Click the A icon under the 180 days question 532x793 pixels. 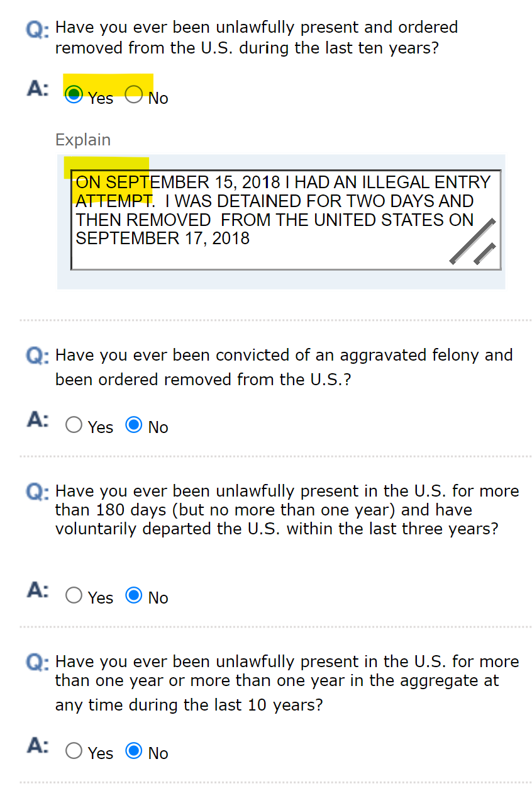(38, 590)
